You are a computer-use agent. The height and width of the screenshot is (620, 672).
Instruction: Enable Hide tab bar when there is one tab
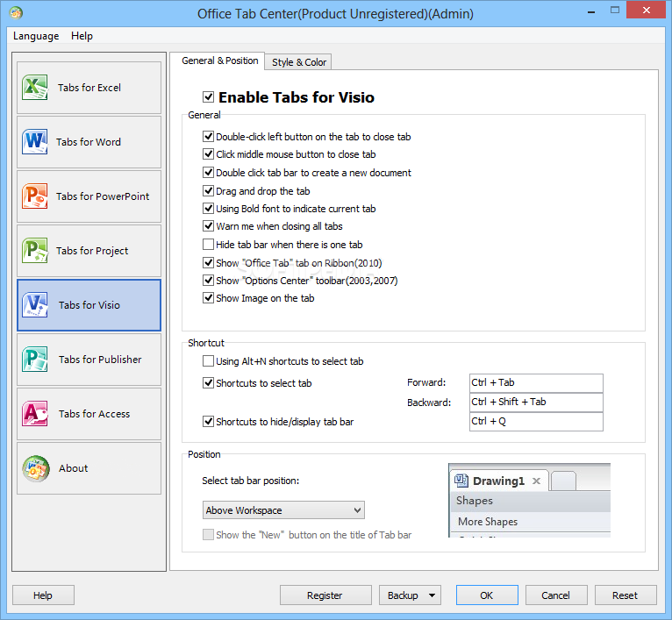coord(208,245)
